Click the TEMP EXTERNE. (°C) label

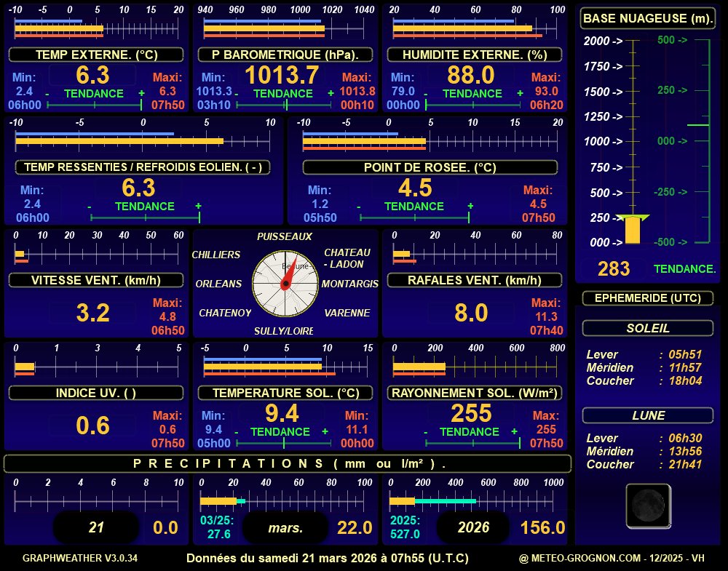96,55
